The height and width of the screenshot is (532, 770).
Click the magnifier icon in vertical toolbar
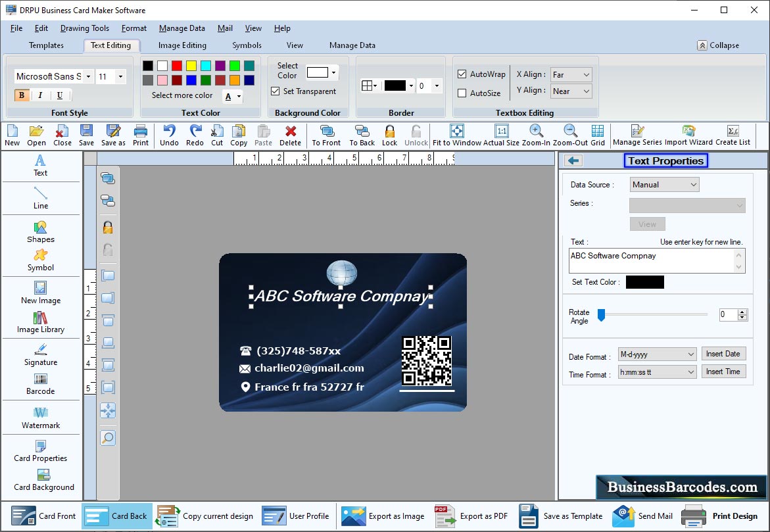[x=108, y=438]
